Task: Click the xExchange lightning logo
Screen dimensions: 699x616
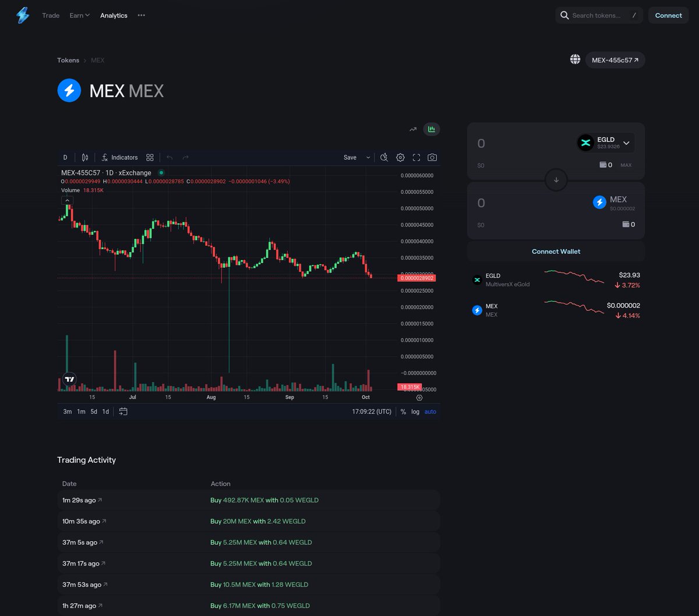Action: pyautogui.click(x=23, y=15)
